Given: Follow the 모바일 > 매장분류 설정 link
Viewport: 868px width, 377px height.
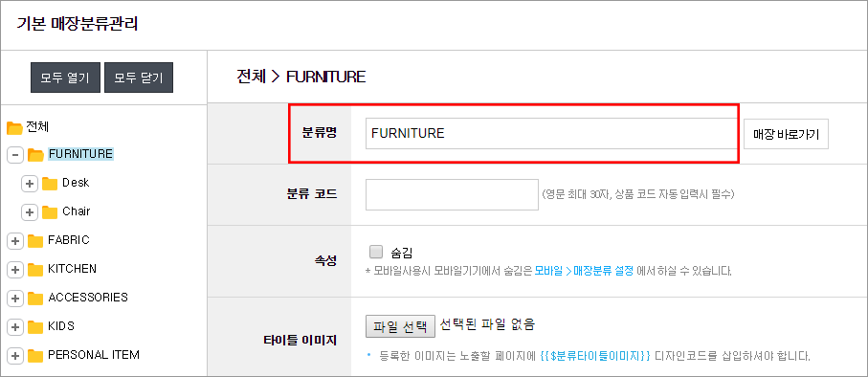Looking at the screenshot, I should [584, 271].
